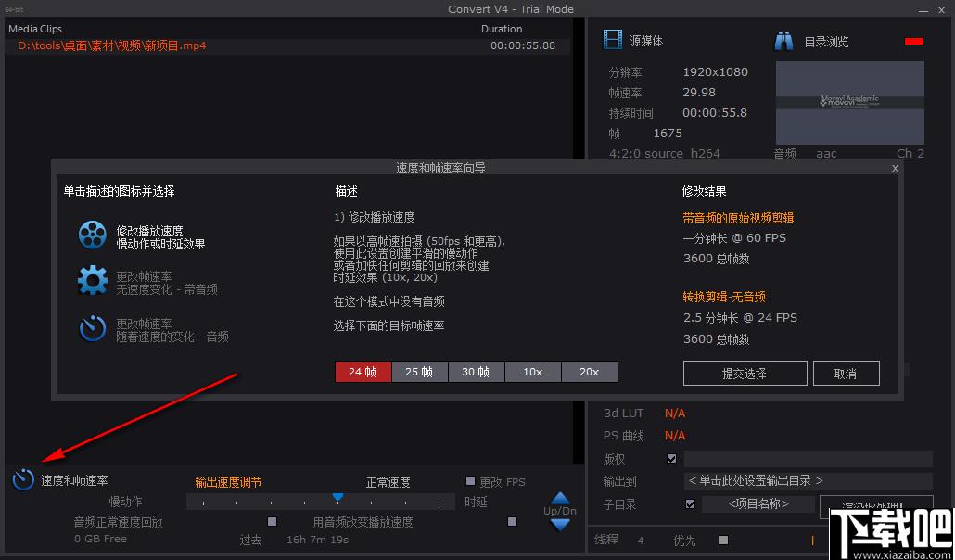This screenshot has width=955, height=560.
Task: Minimize the Convert V4 window
Action: pos(923,10)
